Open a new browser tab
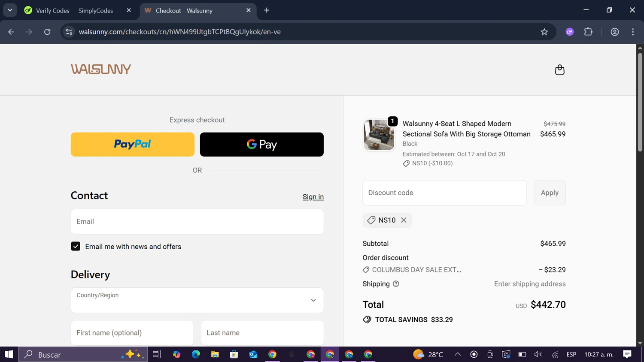 coord(267,10)
